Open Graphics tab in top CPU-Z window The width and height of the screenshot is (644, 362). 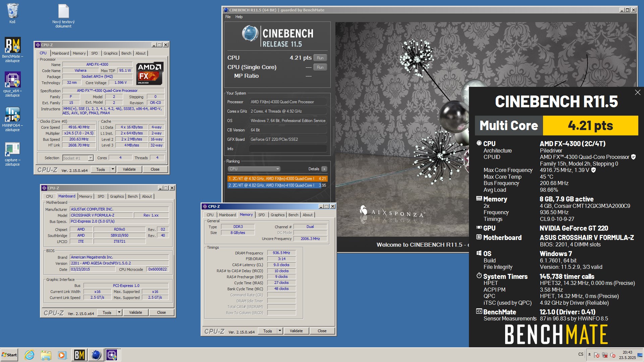pyautogui.click(x=110, y=53)
